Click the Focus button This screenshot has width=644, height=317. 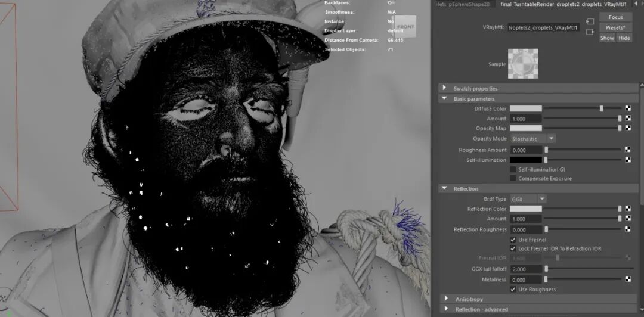pos(615,17)
